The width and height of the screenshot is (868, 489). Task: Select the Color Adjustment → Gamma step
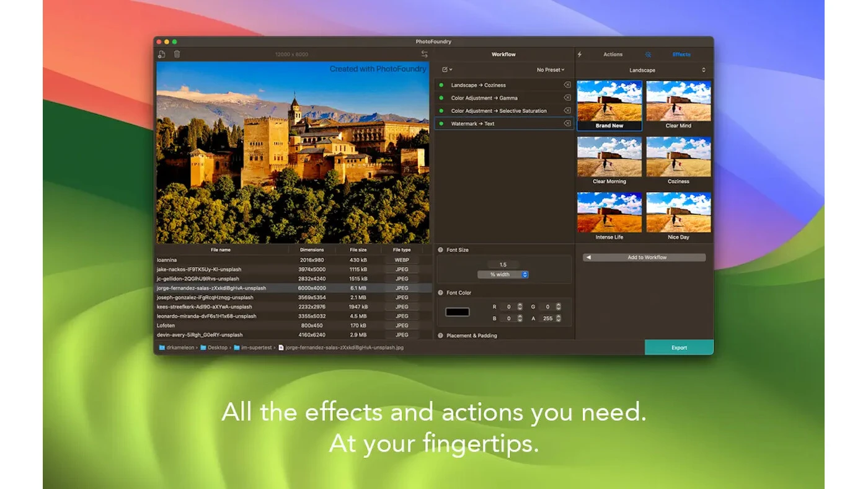point(503,98)
